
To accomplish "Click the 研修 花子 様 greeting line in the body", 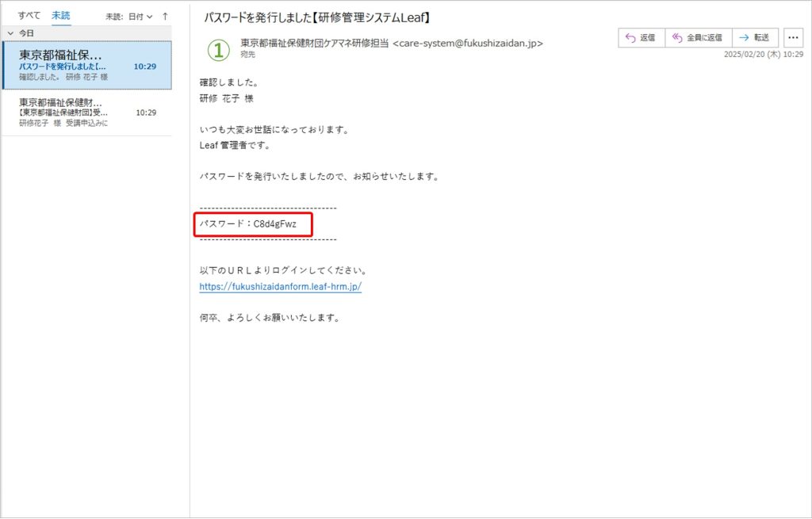I will coord(226,98).
